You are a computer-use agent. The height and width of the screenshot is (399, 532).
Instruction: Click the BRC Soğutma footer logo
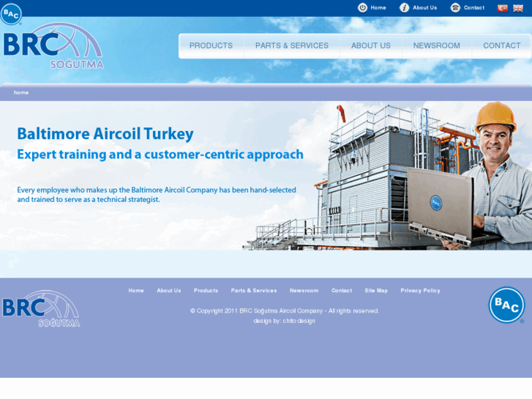coord(41,309)
